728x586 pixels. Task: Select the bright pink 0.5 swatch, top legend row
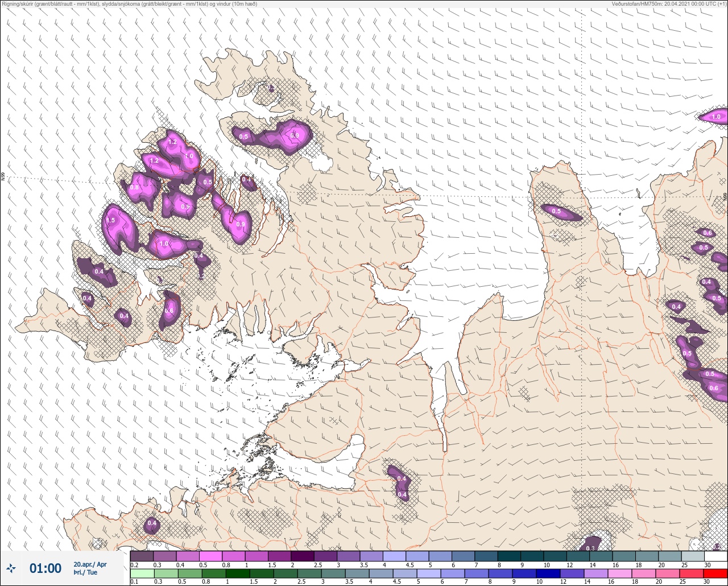pos(210,556)
